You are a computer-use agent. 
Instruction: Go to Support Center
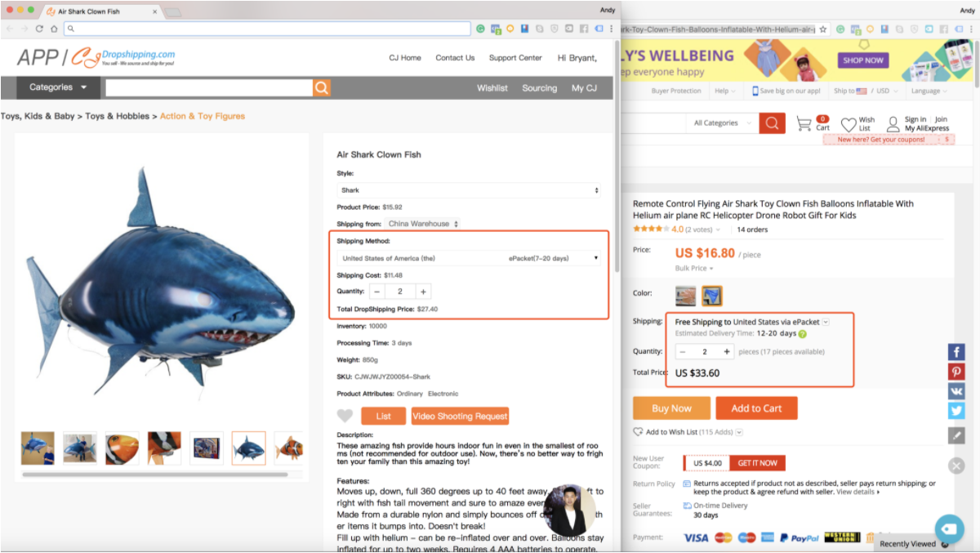tap(515, 58)
